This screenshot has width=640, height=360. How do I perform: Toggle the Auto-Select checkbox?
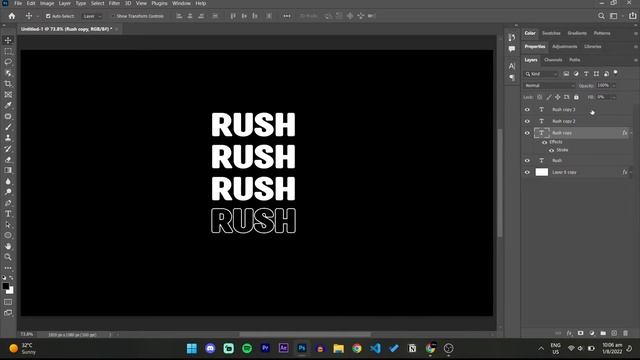point(48,16)
